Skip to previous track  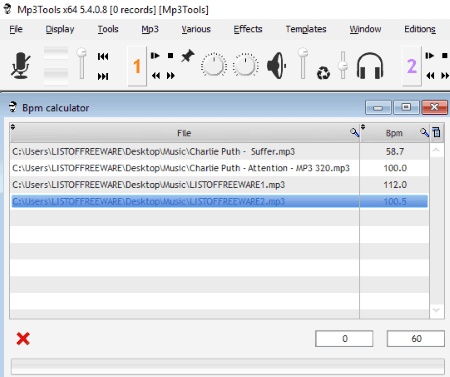(x=103, y=56)
